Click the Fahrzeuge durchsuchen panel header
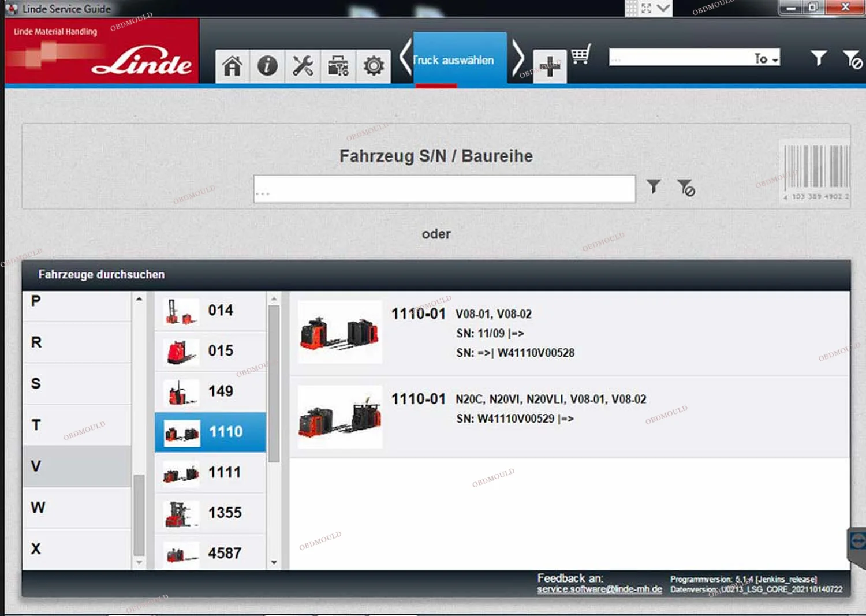Screen dimensions: 866x616 [x=436, y=275]
